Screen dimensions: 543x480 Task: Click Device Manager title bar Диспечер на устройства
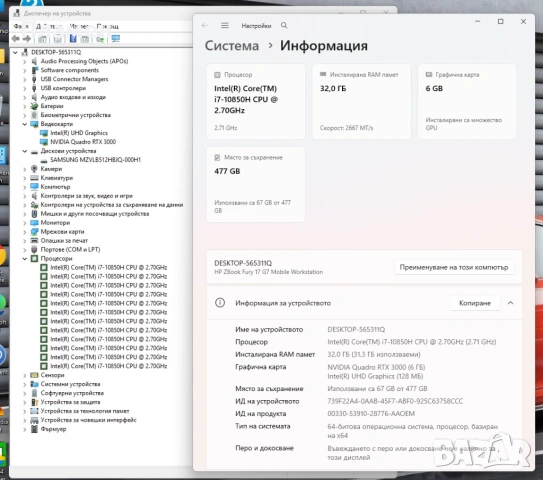coord(57,14)
